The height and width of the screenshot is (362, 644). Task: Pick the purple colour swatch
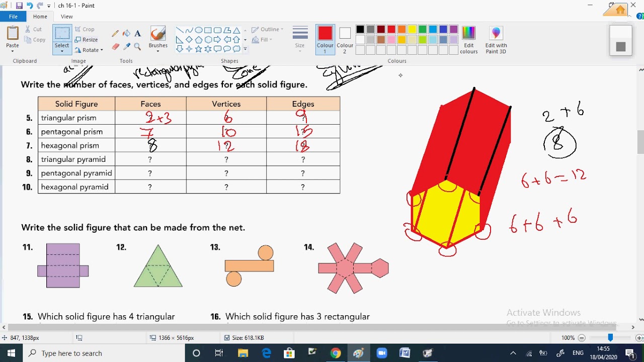pos(454,30)
